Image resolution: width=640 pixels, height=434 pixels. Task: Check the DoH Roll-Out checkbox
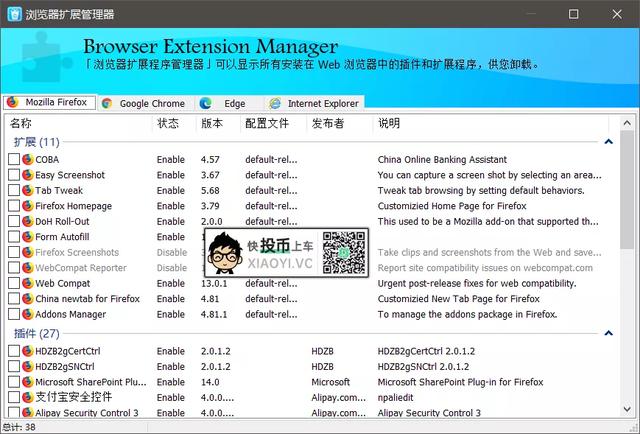pyautogui.click(x=14, y=221)
